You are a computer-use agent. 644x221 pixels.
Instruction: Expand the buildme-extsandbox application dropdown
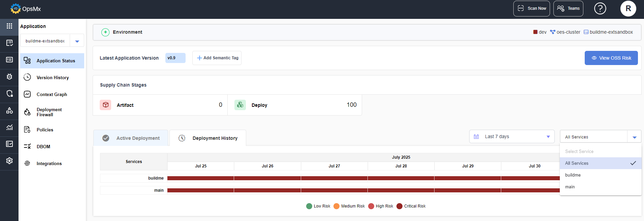coord(77,41)
